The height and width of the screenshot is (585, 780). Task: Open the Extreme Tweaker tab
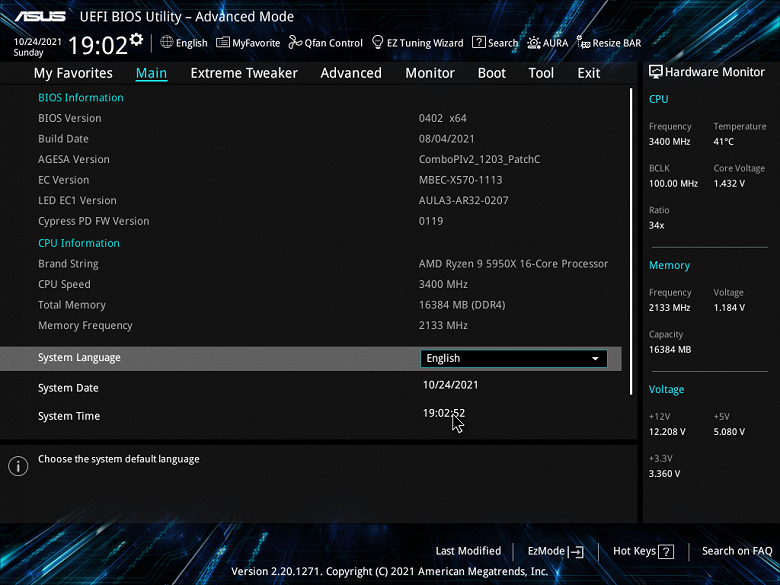(244, 73)
